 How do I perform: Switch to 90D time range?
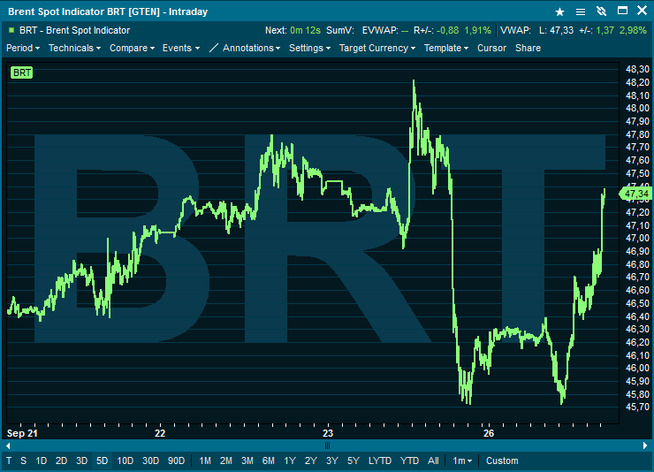pyautogui.click(x=176, y=461)
